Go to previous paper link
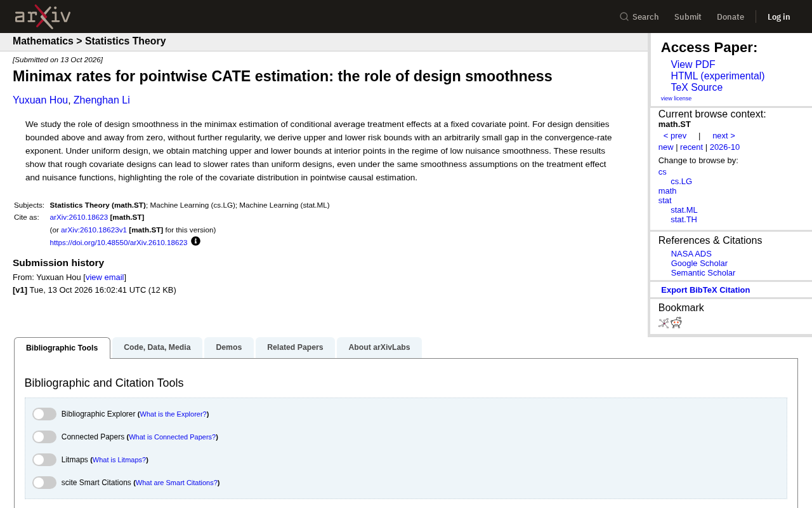 tap(675, 136)
